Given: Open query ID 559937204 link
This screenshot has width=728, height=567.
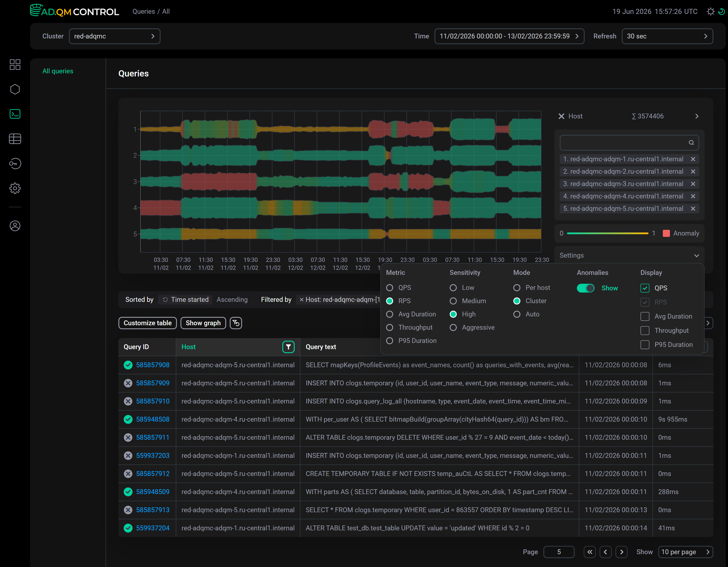Looking at the screenshot, I should pos(153,528).
